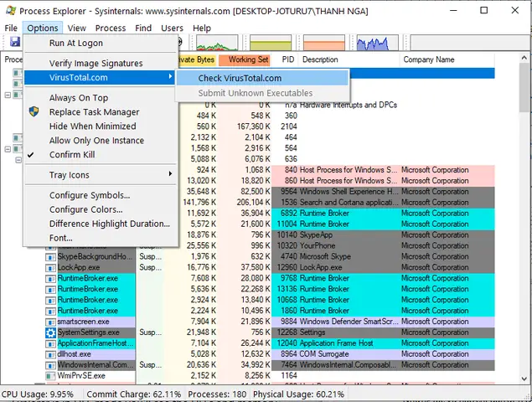
Task: Open Configure Colors dialog
Action: 85,209
